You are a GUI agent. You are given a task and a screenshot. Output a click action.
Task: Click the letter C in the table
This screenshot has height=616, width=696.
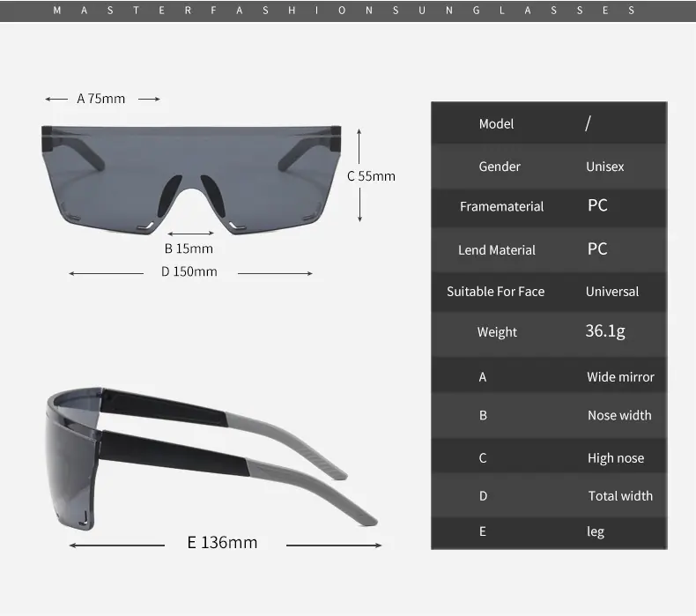[483, 458]
